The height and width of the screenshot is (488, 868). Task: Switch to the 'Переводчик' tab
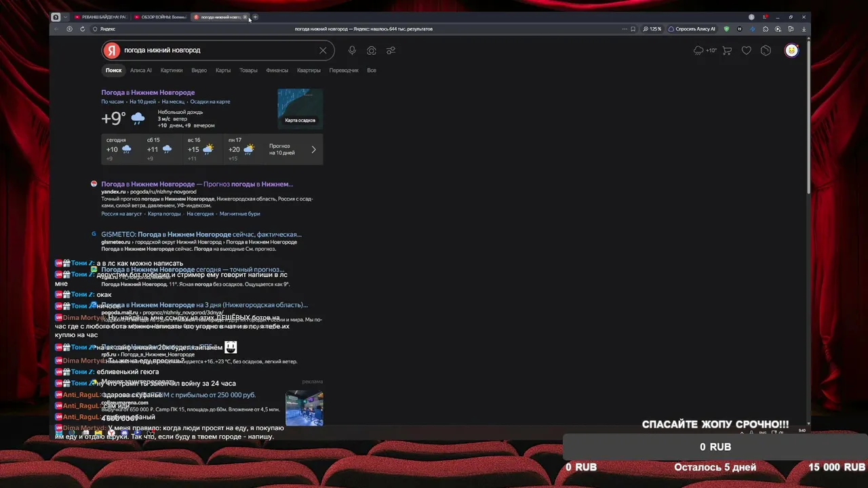click(344, 70)
